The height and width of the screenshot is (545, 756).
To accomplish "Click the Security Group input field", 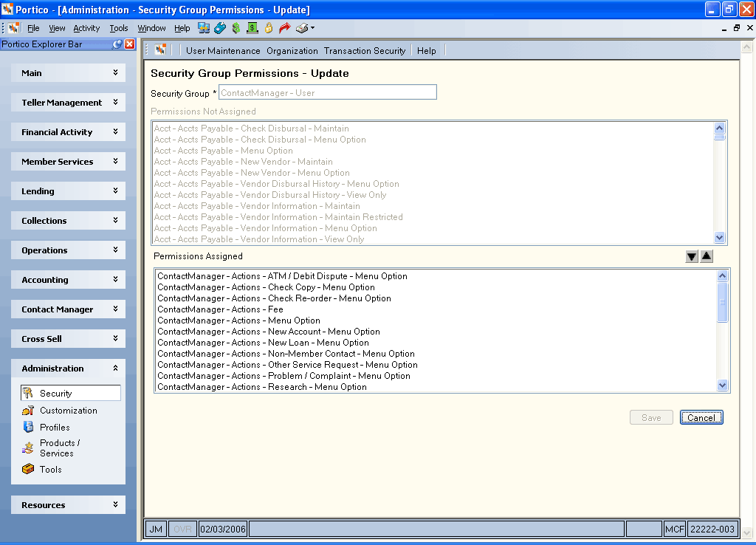I will tap(328, 92).
